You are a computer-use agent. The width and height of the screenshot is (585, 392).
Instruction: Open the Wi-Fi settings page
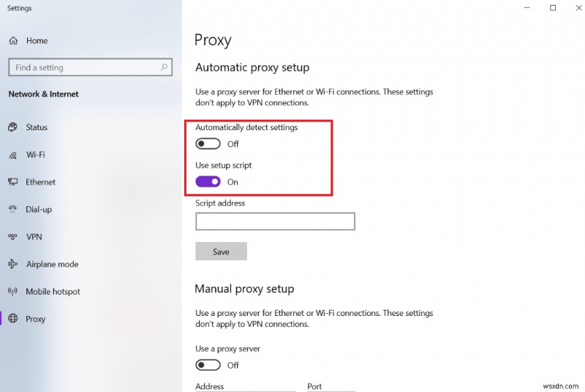[x=35, y=155]
